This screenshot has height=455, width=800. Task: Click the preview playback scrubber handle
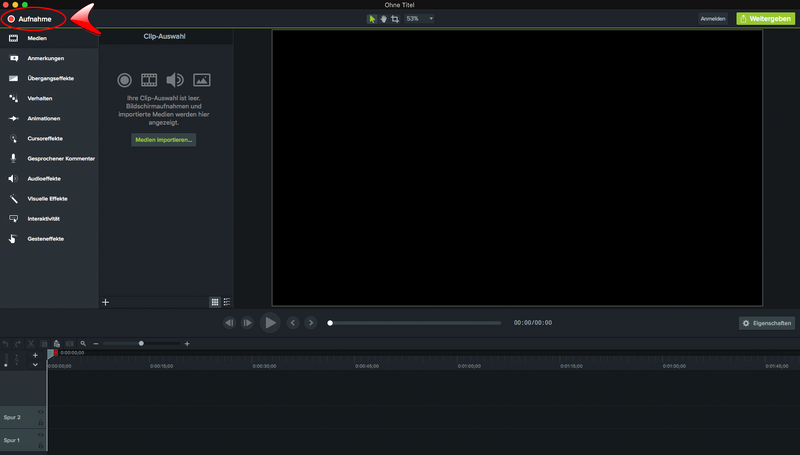(x=330, y=323)
